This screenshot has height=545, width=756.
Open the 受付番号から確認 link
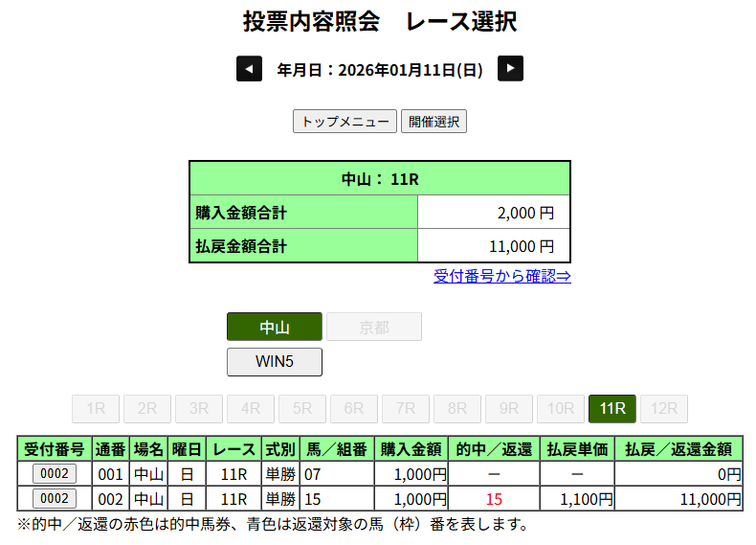click(x=501, y=277)
